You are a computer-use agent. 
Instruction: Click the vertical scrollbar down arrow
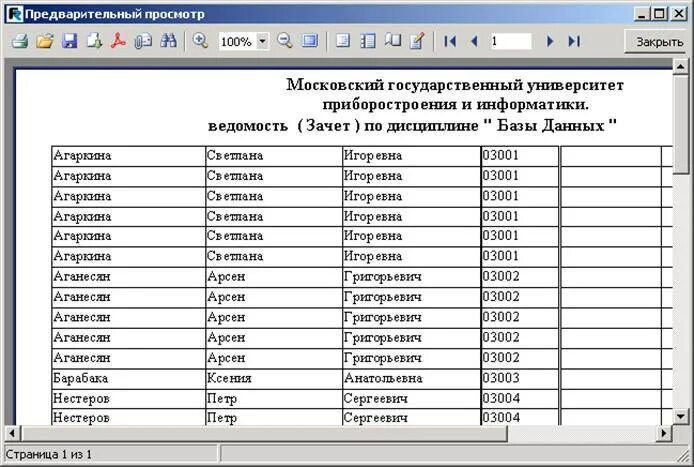[680, 416]
